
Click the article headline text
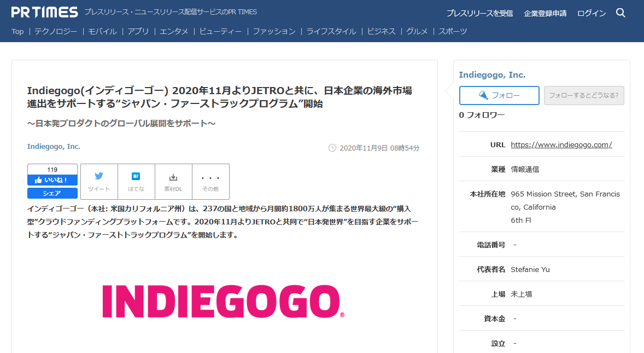[x=220, y=97]
